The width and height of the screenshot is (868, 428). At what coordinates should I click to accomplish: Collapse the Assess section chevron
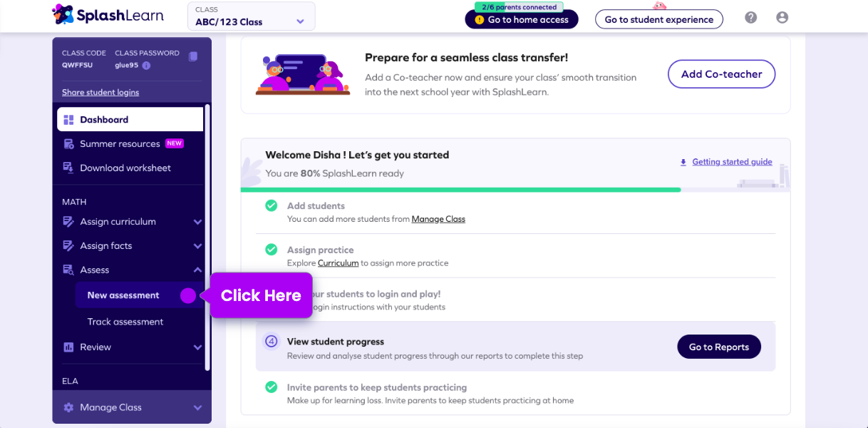[x=197, y=270]
